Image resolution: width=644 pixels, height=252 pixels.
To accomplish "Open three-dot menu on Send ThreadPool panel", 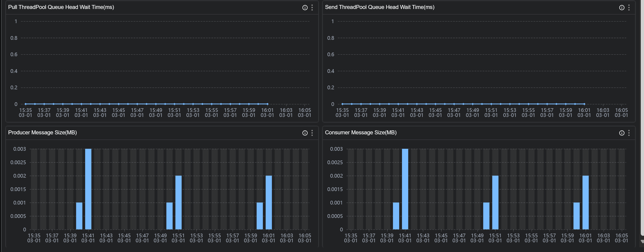I will [629, 7].
